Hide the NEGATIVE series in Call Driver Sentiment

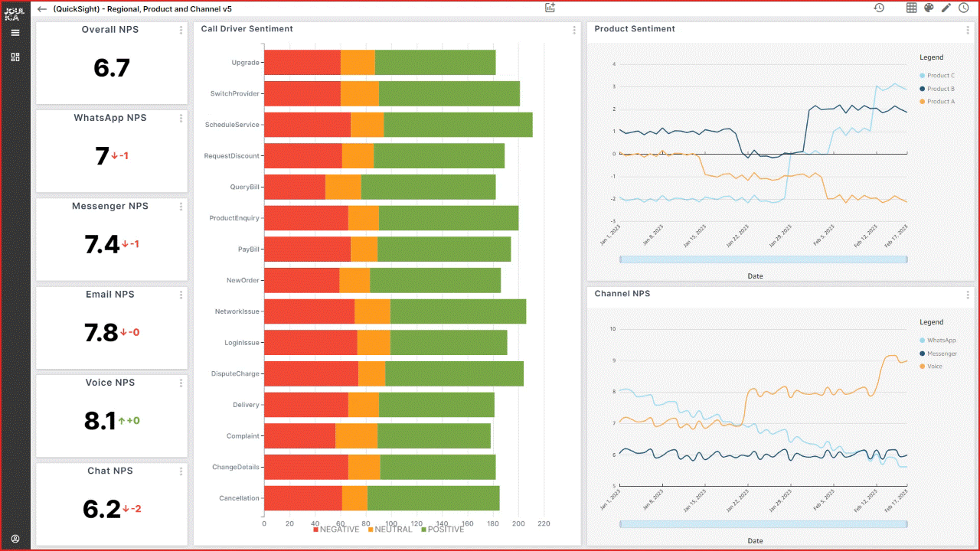coord(335,529)
